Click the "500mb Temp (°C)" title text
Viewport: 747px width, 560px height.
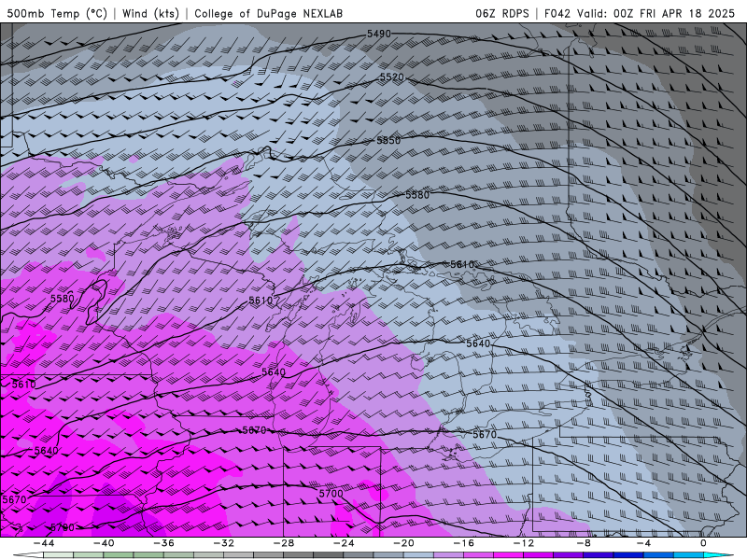click(57, 13)
